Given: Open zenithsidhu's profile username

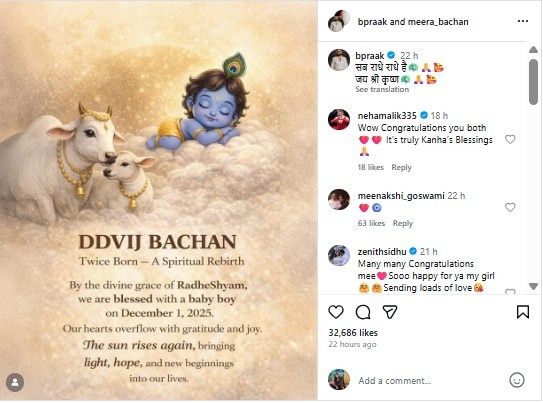Looking at the screenshot, I should (x=382, y=251).
